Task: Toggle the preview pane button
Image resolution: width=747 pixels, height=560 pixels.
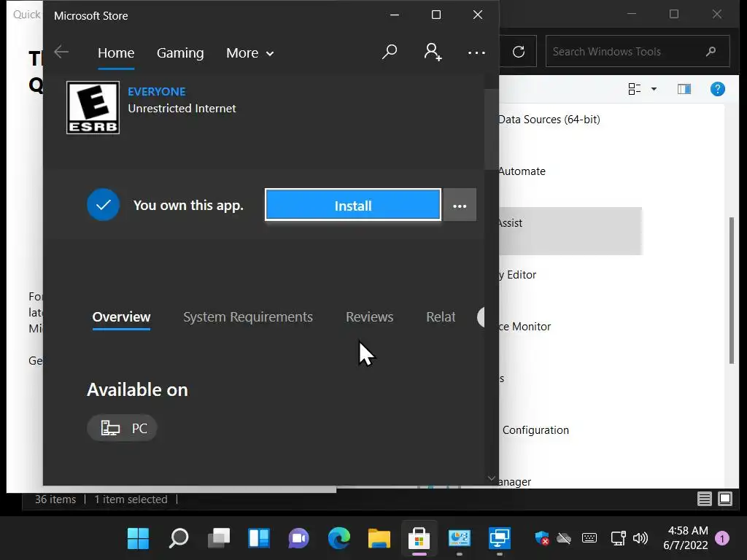Action: (x=684, y=89)
